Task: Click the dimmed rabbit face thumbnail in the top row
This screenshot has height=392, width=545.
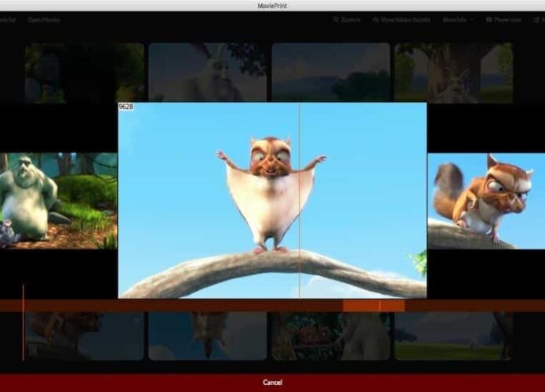Action: point(208,72)
